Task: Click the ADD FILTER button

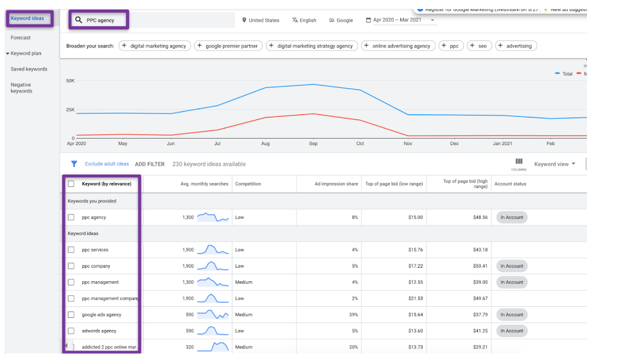Action: [x=150, y=164]
